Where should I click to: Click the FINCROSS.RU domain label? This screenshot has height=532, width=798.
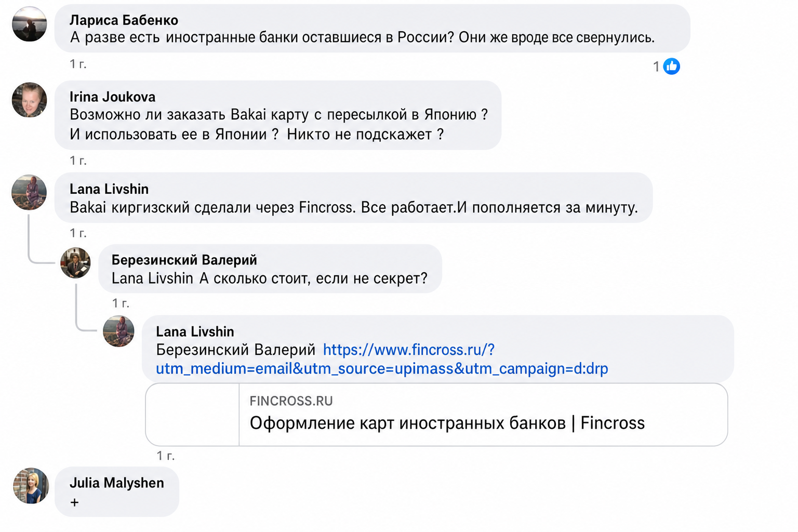pos(291,401)
